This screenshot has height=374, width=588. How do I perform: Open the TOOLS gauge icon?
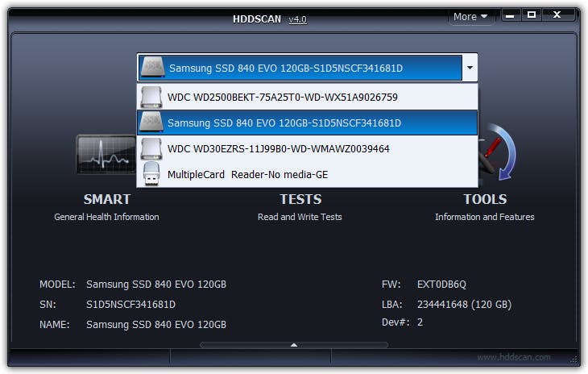pyautogui.click(x=498, y=152)
